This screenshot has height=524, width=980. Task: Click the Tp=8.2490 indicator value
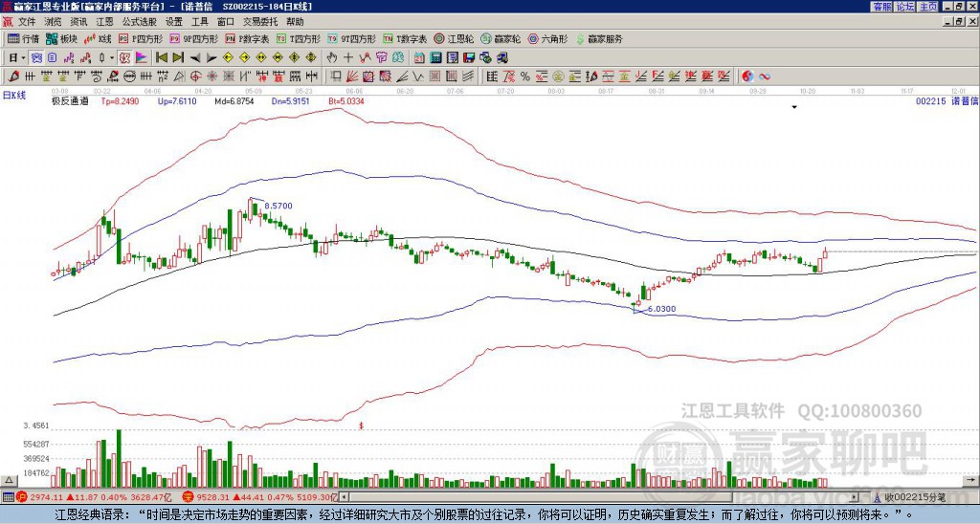tap(120, 101)
